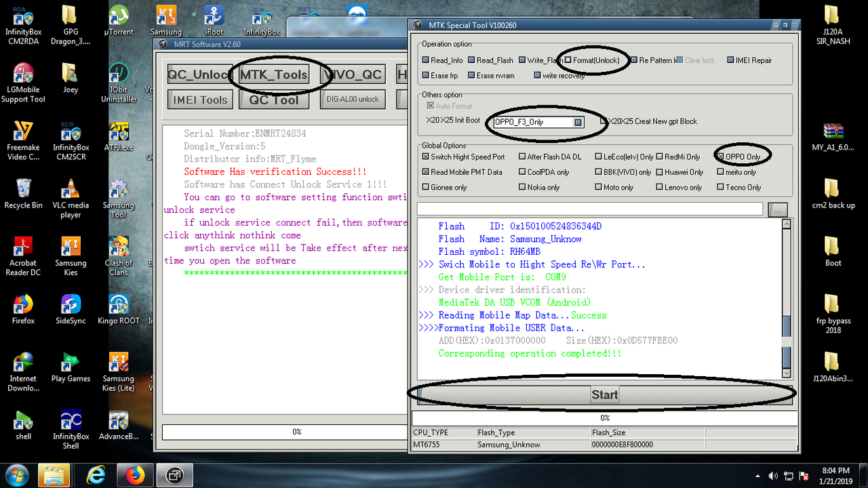Click the 0% progress bar below Start

point(604,418)
